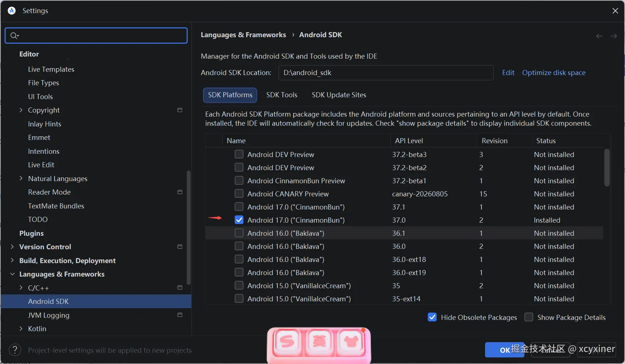Viewport: 625px width, 364px height.
Task: Sort the table by API Level column
Action: coord(434,141)
